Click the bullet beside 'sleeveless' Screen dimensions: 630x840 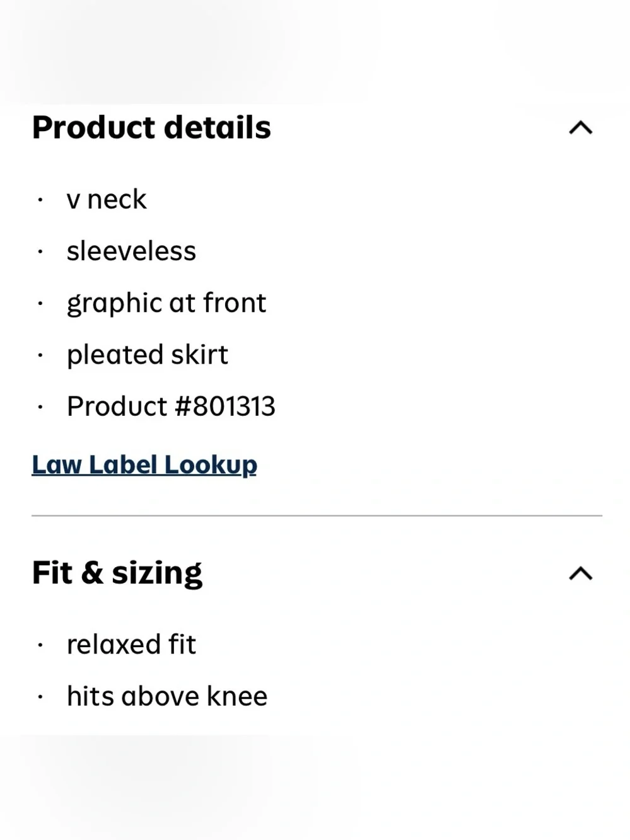tap(40, 252)
